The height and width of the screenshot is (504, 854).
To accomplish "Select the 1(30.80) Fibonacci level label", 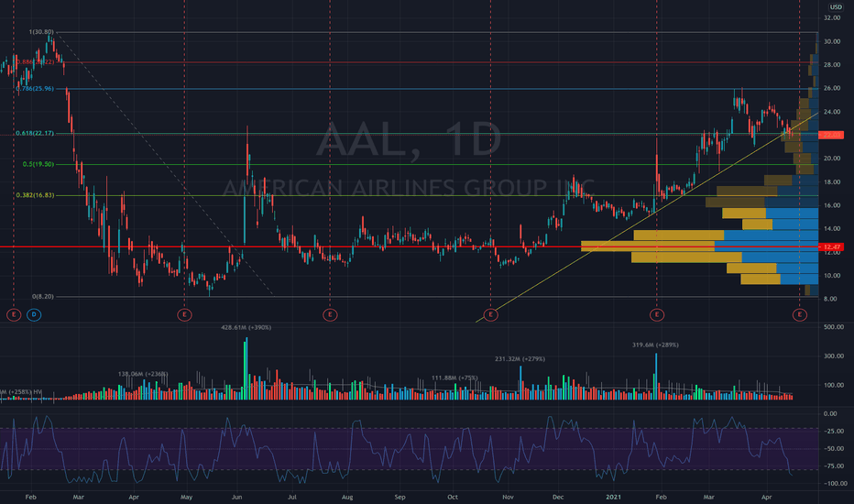I will click(x=41, y=32).
